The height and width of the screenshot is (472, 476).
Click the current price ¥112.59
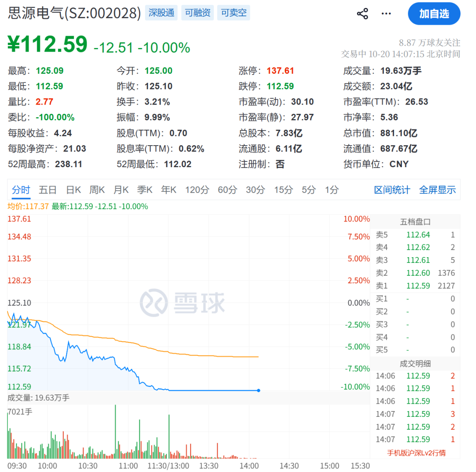[47, 45]
